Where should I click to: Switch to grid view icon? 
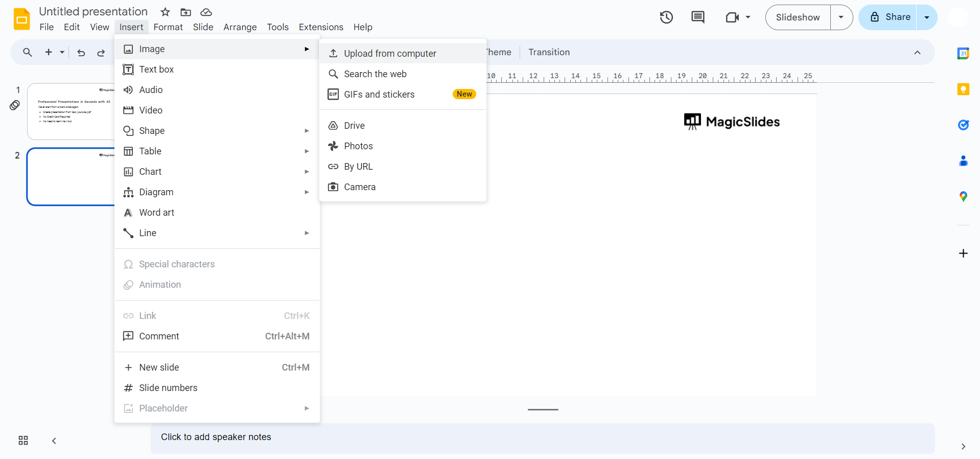pyautogui.click(x=24, y=441)
